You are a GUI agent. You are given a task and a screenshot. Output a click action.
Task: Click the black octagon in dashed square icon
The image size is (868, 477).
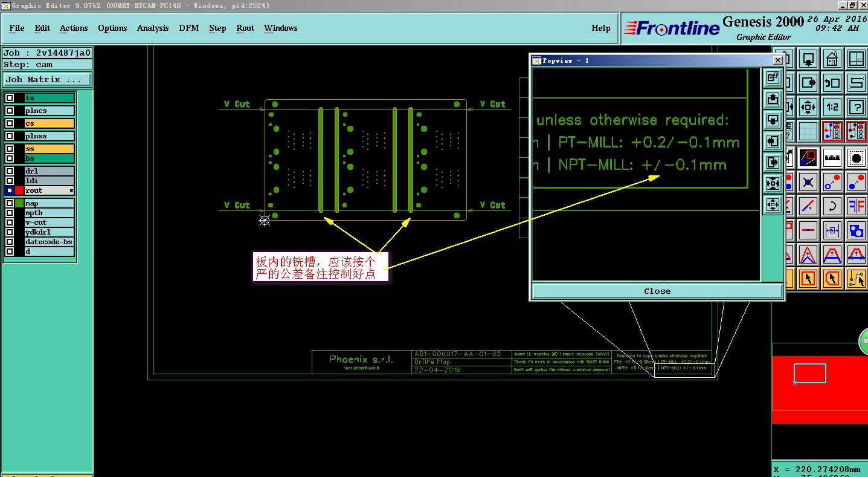857,158
